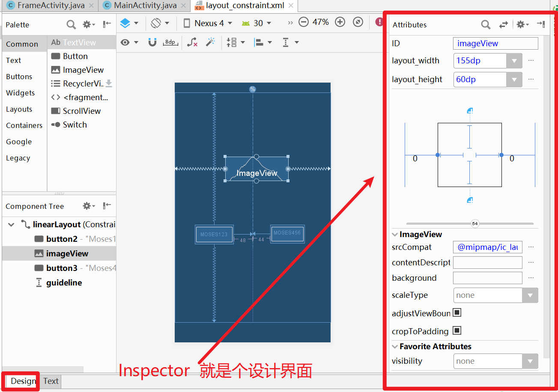
Task: Pick fragment from the palette list
Action: 81,97
